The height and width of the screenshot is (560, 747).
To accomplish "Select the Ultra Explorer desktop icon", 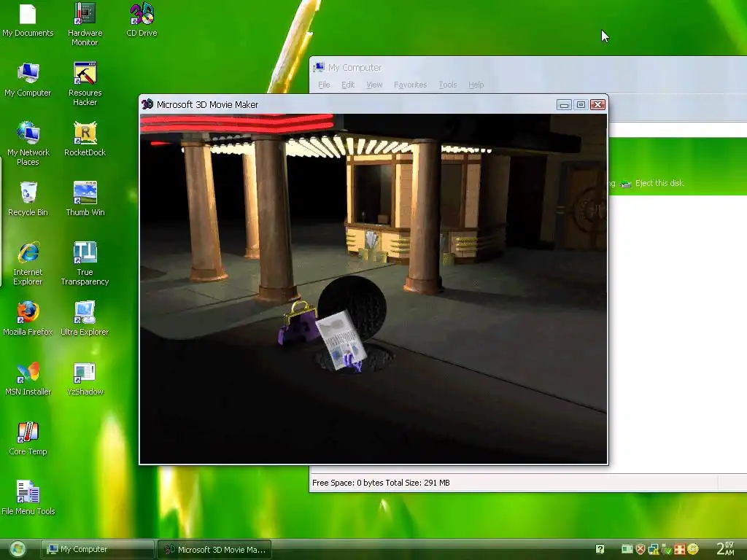I will pyautogui.click(x=85, y=319).
